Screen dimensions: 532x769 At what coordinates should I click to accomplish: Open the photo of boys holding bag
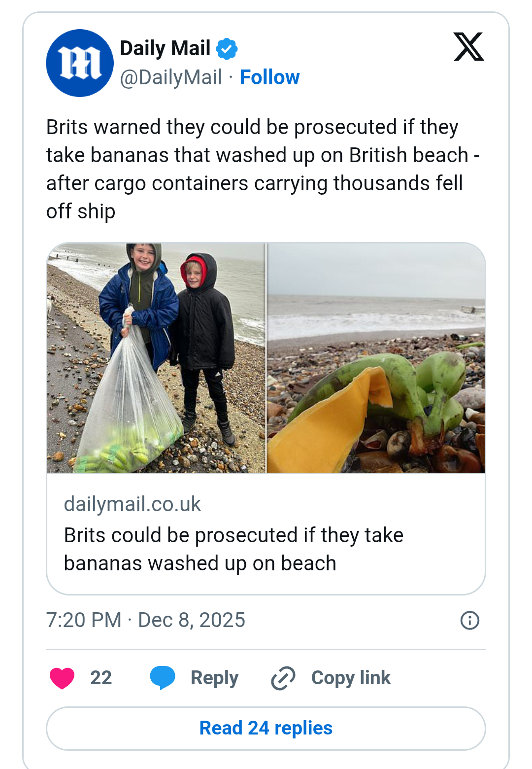156,358
